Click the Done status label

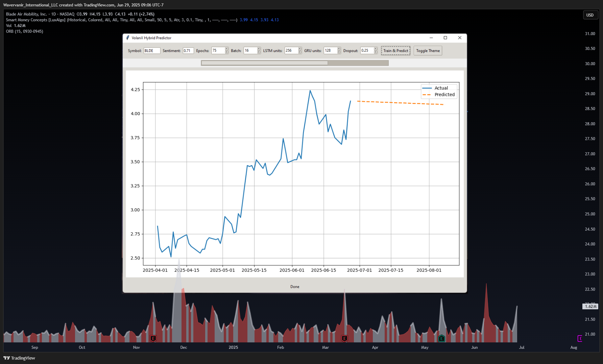tap(295, 287)
